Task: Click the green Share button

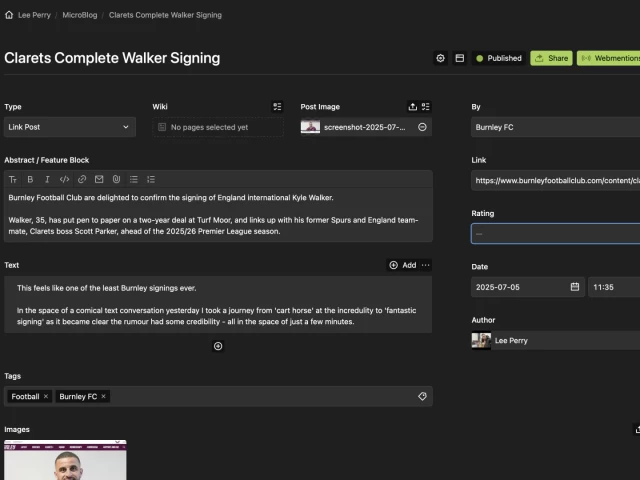Action: click(x=551, y=58)
